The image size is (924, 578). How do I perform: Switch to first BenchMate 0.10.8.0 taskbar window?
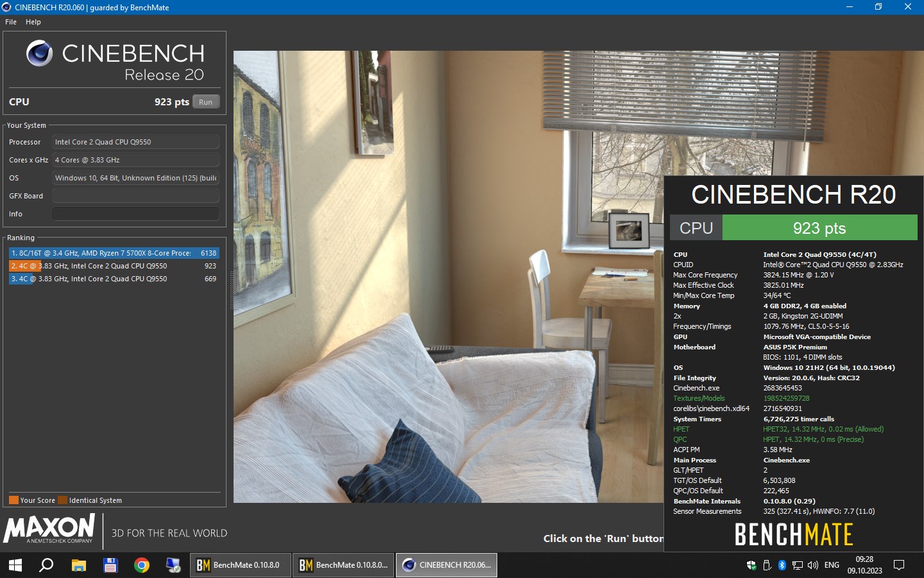[241, 565]
